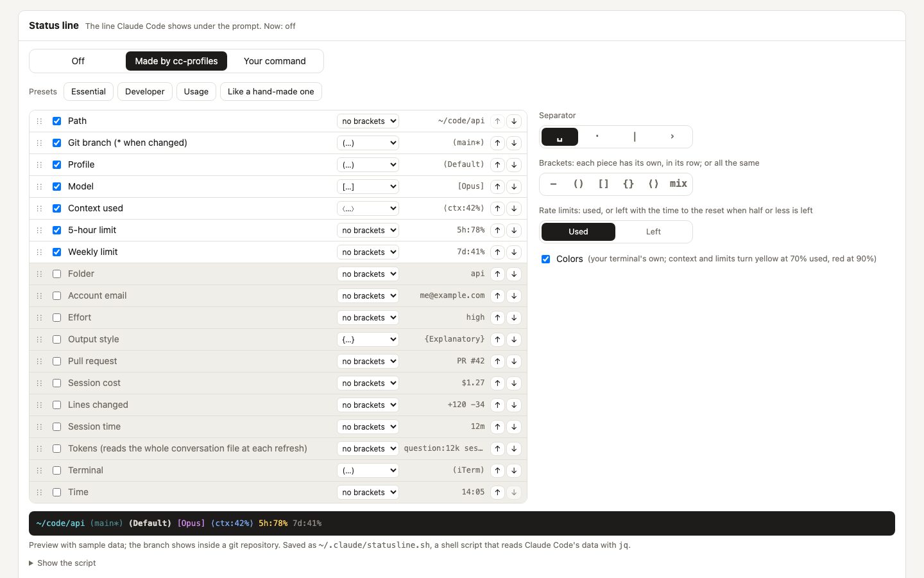Uncheck the Path checkbox
This screenshot has width=924, height=578.
click(56, 121)
